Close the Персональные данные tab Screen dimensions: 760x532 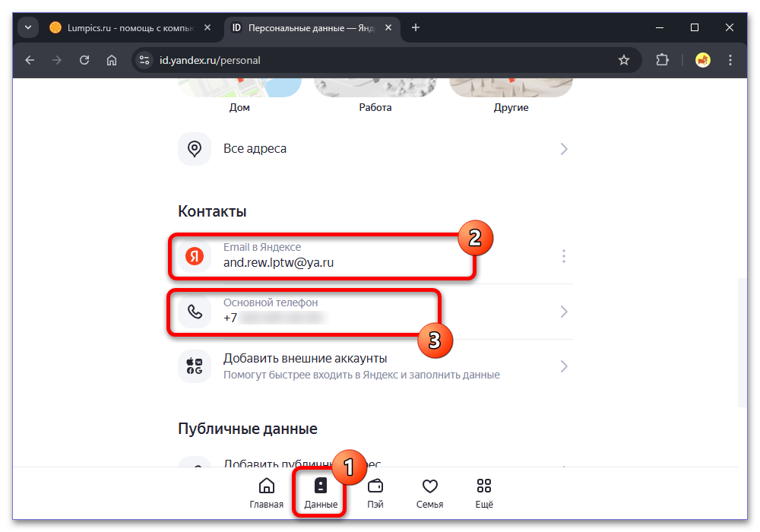(x=388, y=27)
